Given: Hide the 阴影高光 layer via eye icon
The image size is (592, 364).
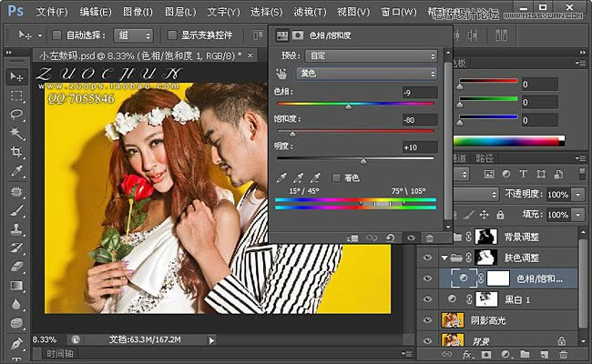Looking at the screenshot, I should tap(428, 320).
